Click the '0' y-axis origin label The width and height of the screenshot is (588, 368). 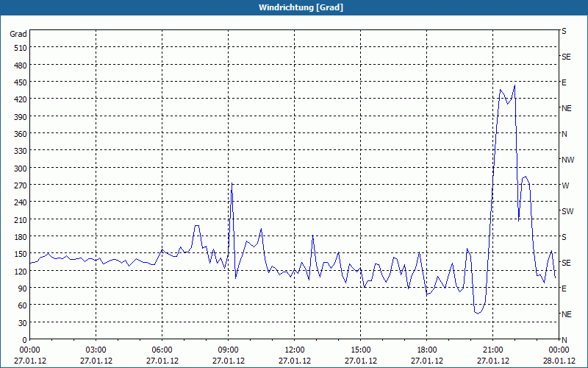pyautogui.click(x=25, y=340)
